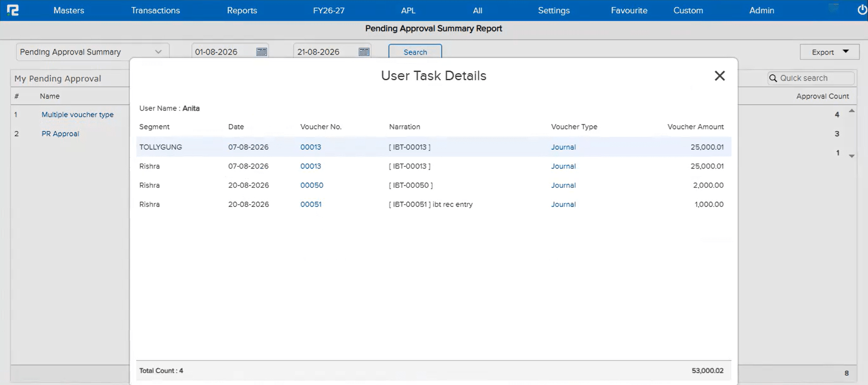Click the Voucher Type column header

[574, 127]
